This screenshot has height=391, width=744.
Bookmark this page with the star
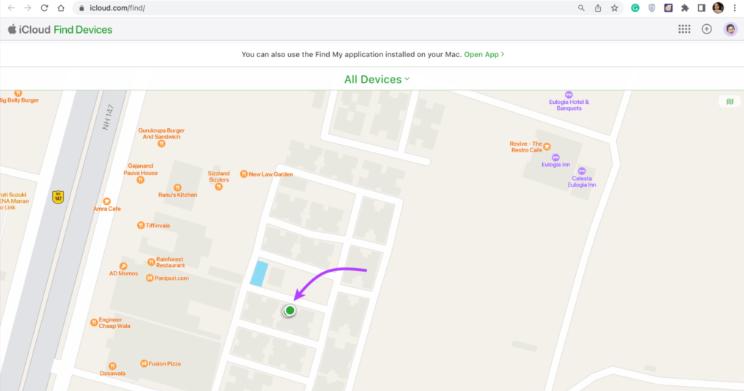click(614, 8)
